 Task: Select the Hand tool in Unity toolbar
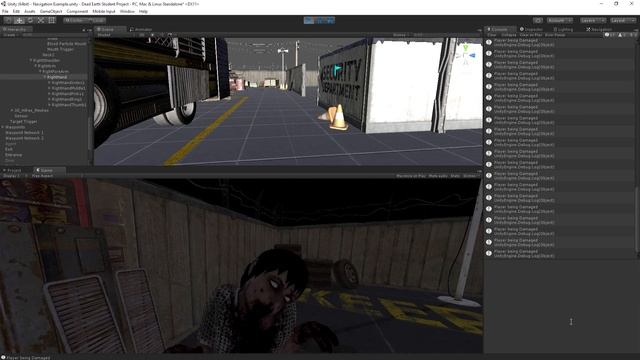coord(8,20)
